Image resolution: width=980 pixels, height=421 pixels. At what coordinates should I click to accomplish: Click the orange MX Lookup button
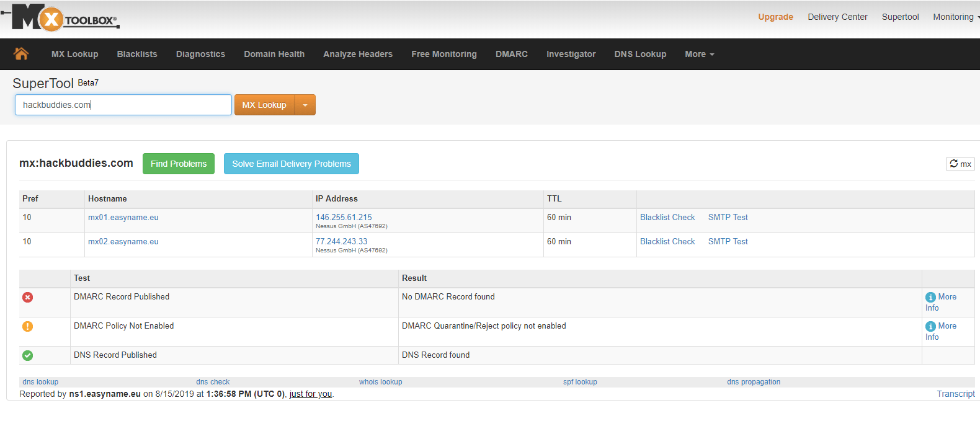tap(264, 105)
